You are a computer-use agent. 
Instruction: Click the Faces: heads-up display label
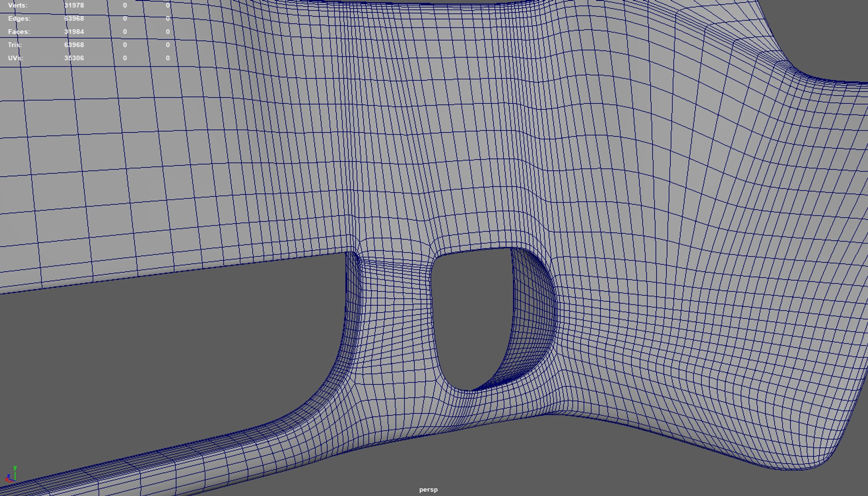coord(19,32)
